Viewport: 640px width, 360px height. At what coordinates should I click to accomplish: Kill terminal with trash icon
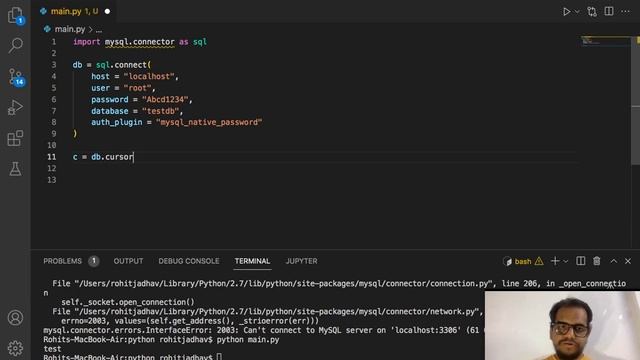pyautogui.click(x=597, y=261)
